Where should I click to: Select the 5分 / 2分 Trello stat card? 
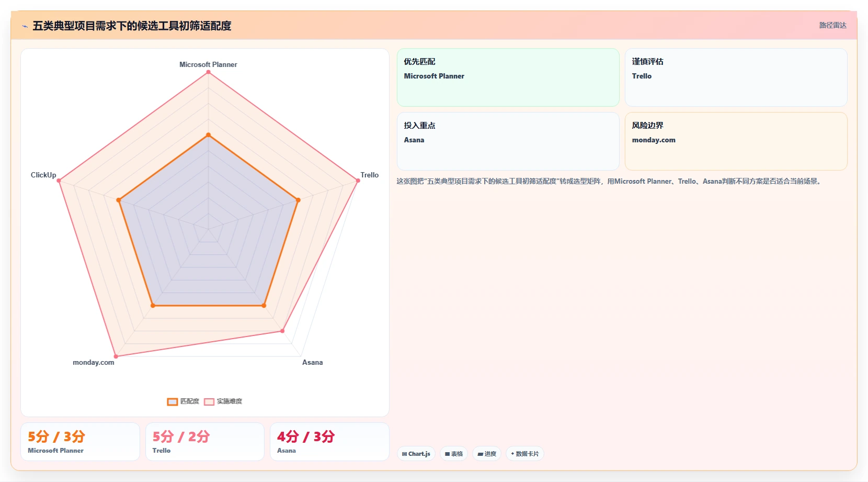point(205,442)
